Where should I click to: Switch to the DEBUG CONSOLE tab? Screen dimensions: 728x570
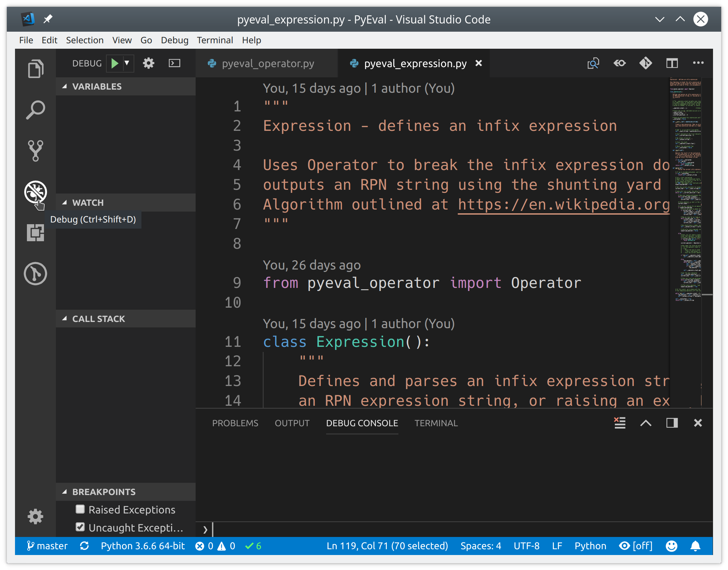coord(361,423)
